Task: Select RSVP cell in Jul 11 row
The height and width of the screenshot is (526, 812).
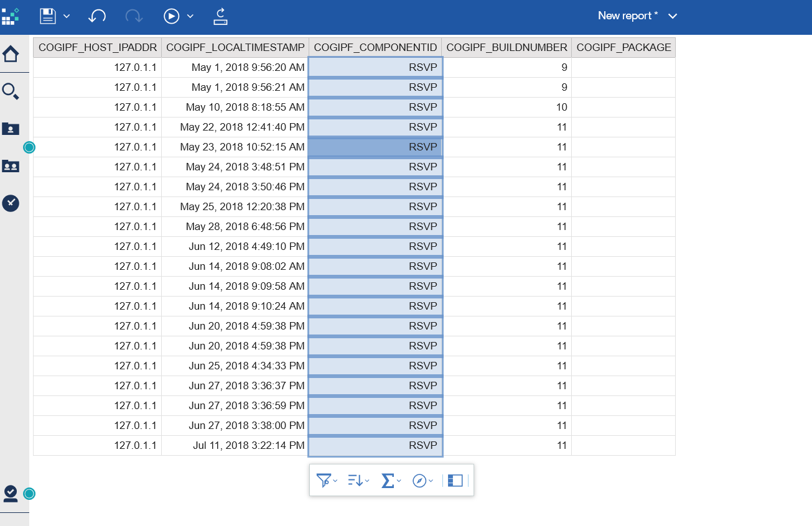Action: click(x=375, y=445)
